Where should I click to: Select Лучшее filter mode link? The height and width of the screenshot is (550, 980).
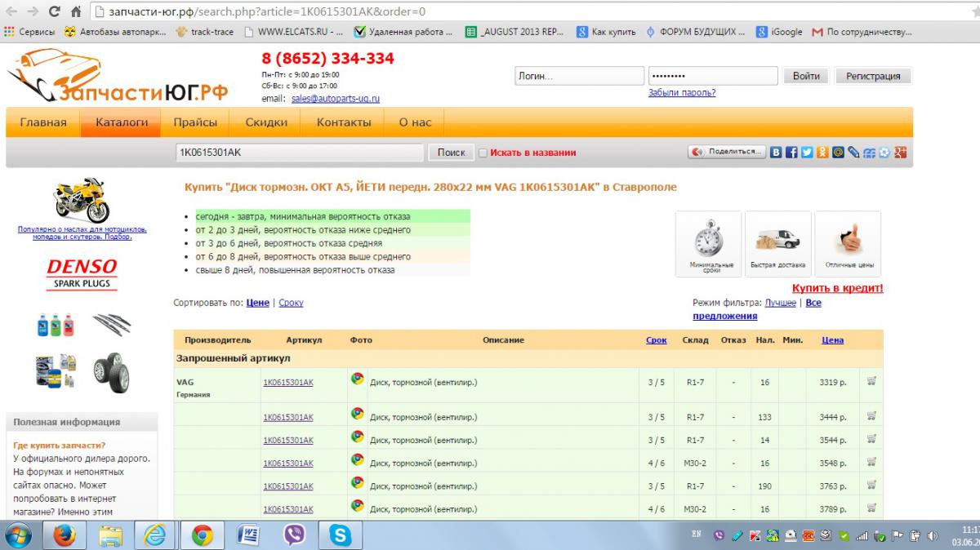781,303
